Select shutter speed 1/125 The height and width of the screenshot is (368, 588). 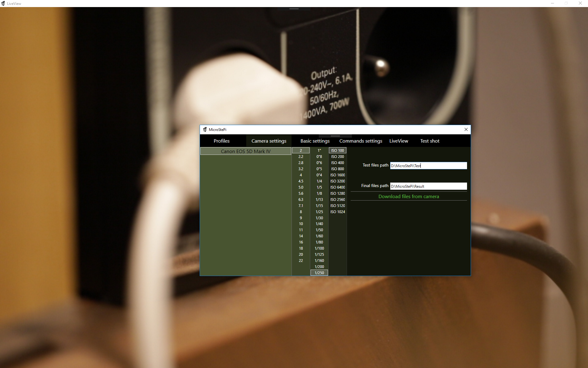319,255
